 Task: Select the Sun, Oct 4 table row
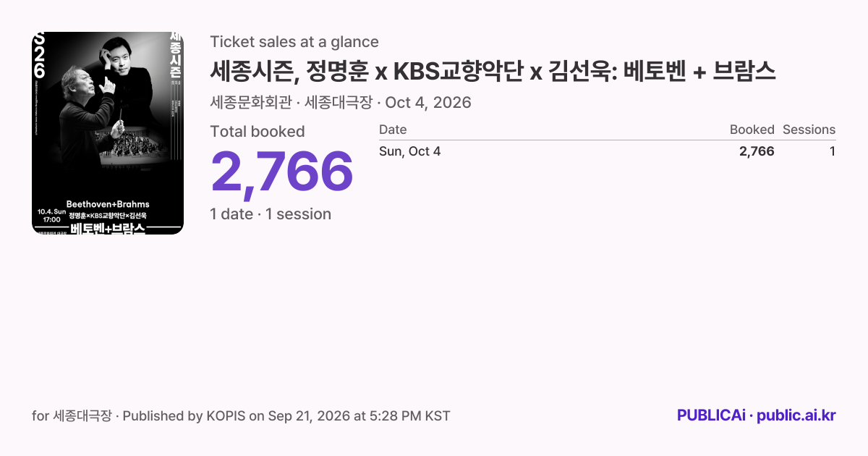tap(608, 151)
